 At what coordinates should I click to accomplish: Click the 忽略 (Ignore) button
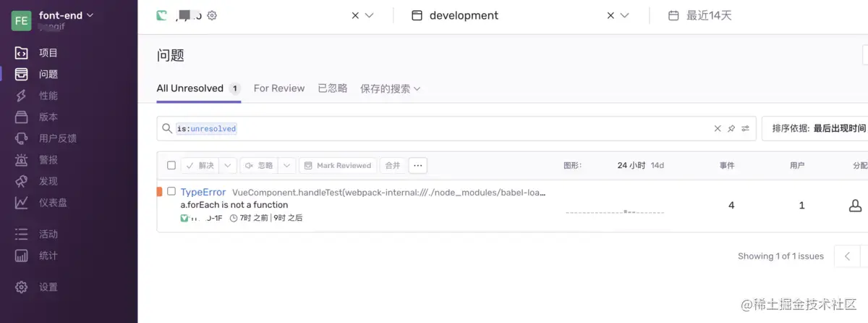pyautogui.click(x=259, y=165)
